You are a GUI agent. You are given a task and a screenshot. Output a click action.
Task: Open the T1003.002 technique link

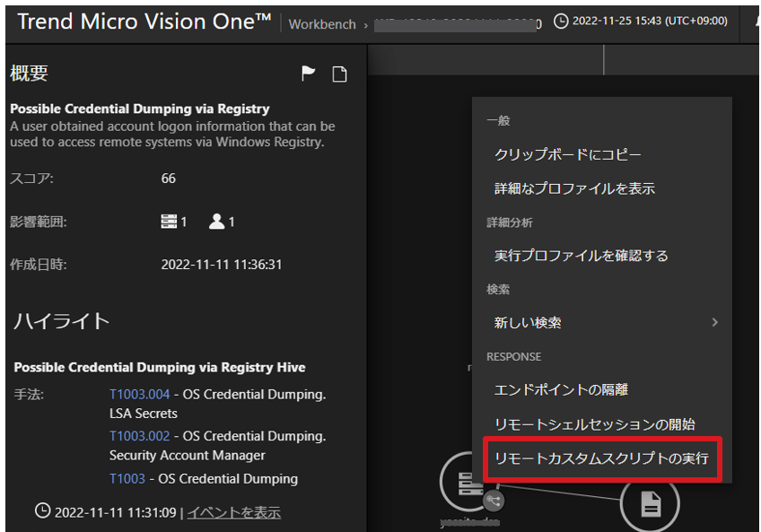(x=139, y=436)
